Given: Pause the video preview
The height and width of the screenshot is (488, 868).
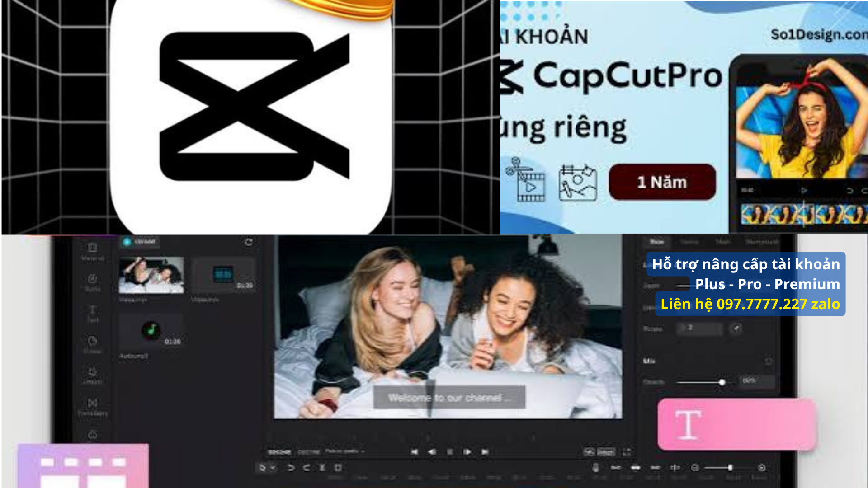Looking at the screenshot, I should [450, 452].
